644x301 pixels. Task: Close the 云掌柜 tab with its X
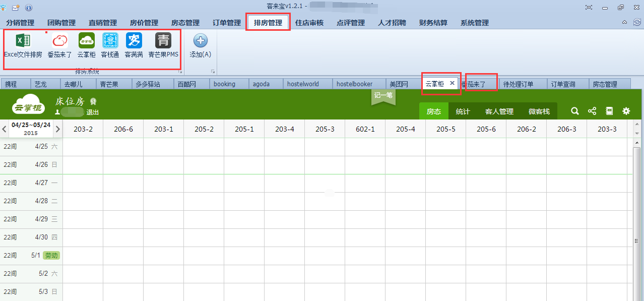pos(452,83)
